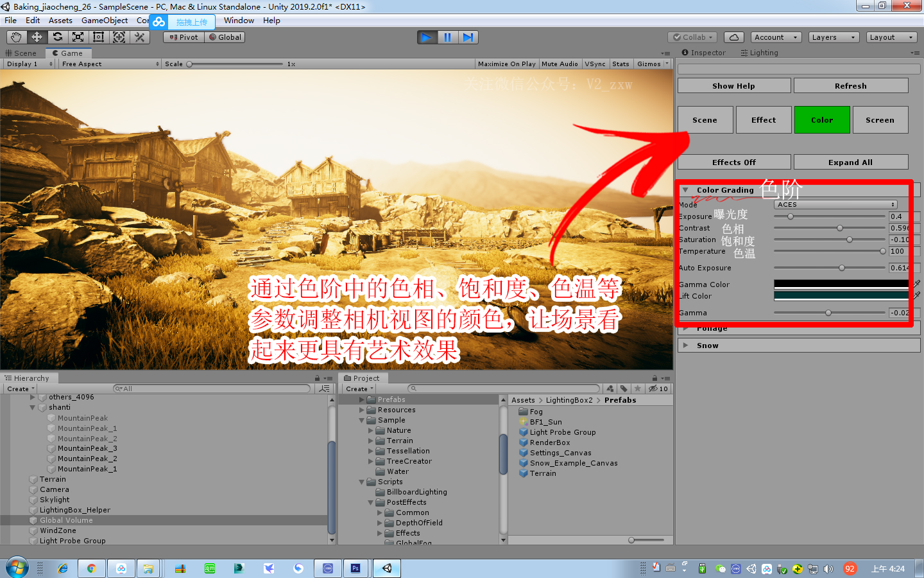This screenshot has width=924, height=578.
Task: Switch to the Scene tab
Action: pos(21,53)
